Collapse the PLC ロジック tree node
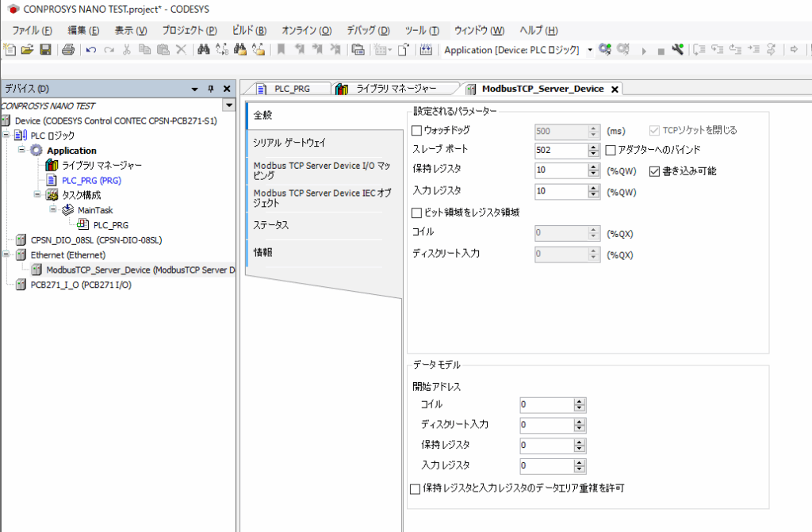 tap(6, 135)
